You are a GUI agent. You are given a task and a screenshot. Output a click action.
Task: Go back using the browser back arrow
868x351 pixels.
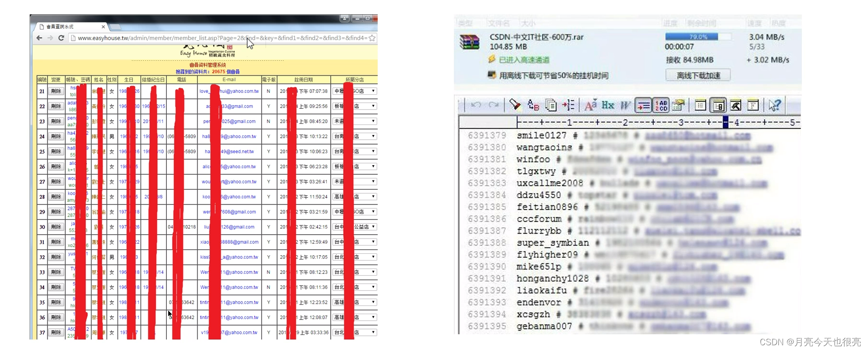tap(39, 38)
